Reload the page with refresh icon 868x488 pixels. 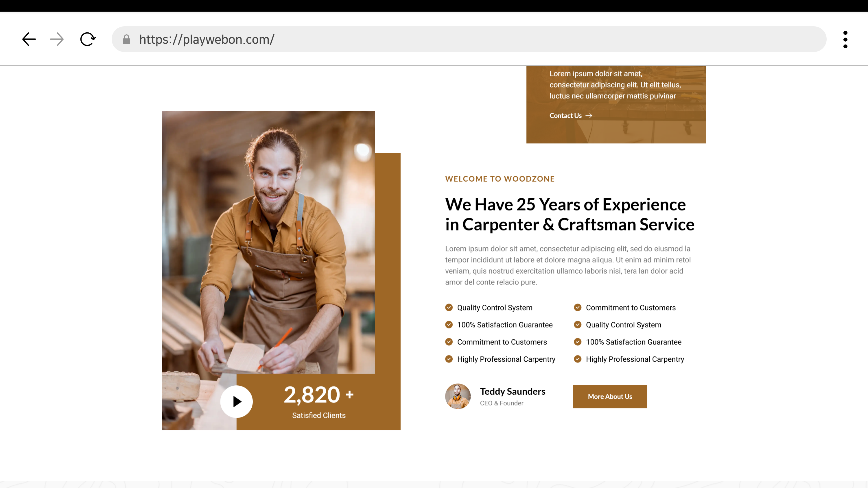(88, 39)
